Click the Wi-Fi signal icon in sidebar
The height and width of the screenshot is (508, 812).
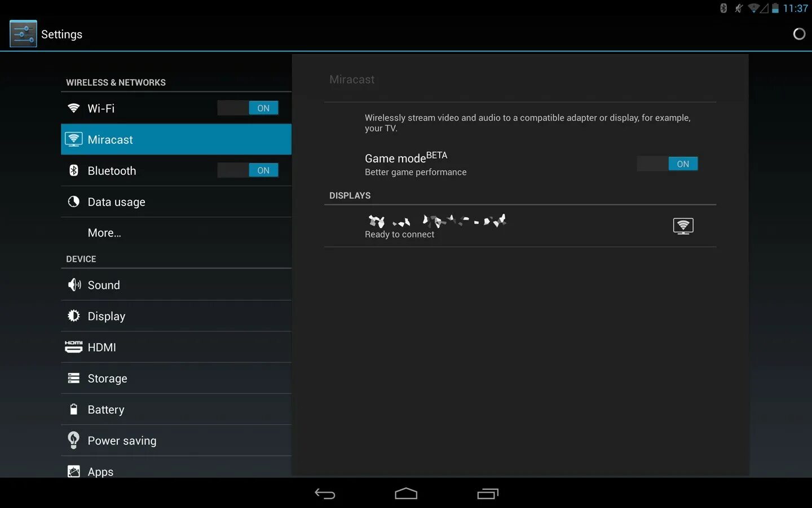click(73, 108)
